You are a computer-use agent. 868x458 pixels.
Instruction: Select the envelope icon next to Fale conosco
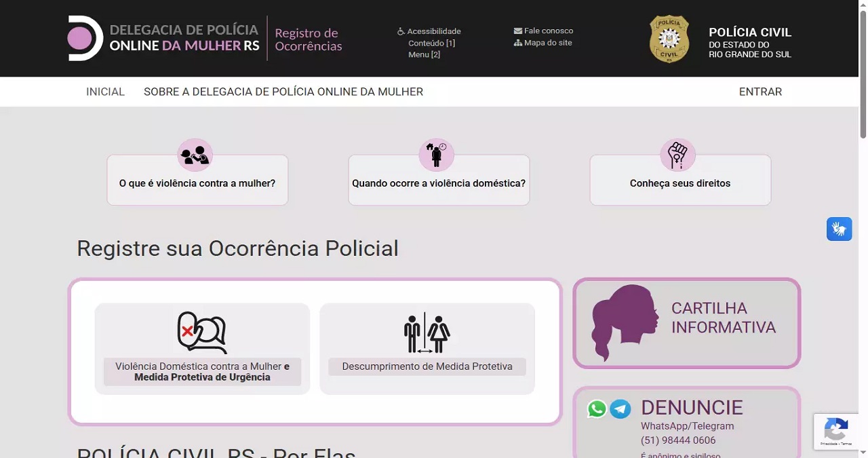517,30
